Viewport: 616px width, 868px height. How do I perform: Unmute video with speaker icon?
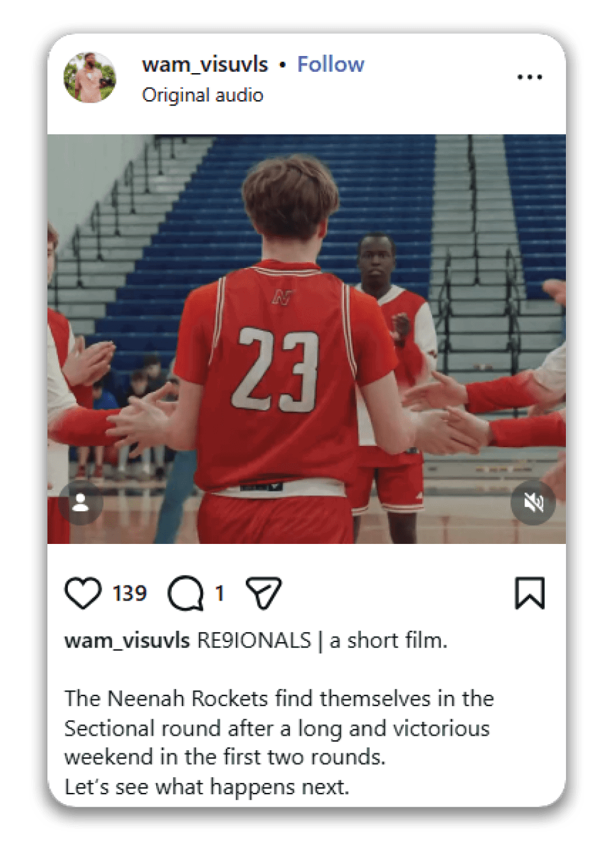(x=533, y=503)
